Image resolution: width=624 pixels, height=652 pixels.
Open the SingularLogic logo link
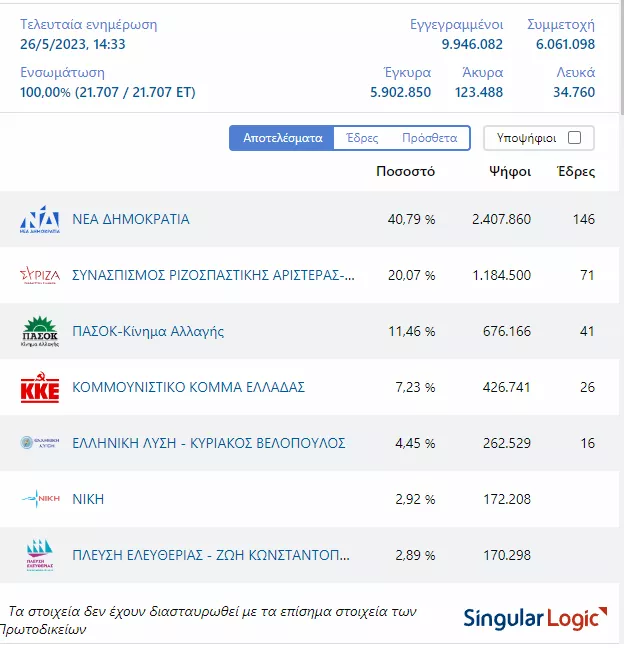tap(534, 617)
